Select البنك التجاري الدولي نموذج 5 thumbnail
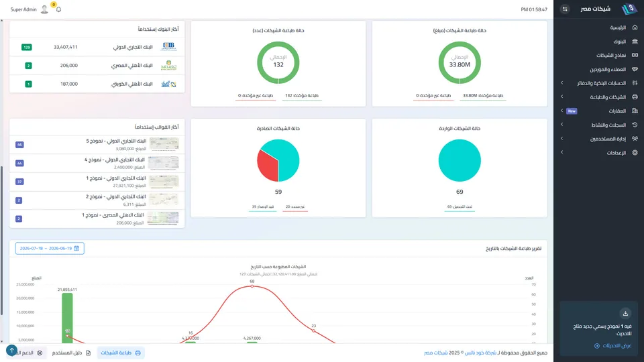Viewport: 644px width, 362px height. coord(164,145)
